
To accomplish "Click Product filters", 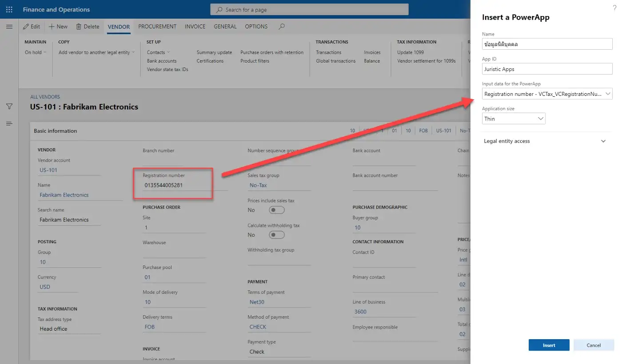I will [255, 61].
